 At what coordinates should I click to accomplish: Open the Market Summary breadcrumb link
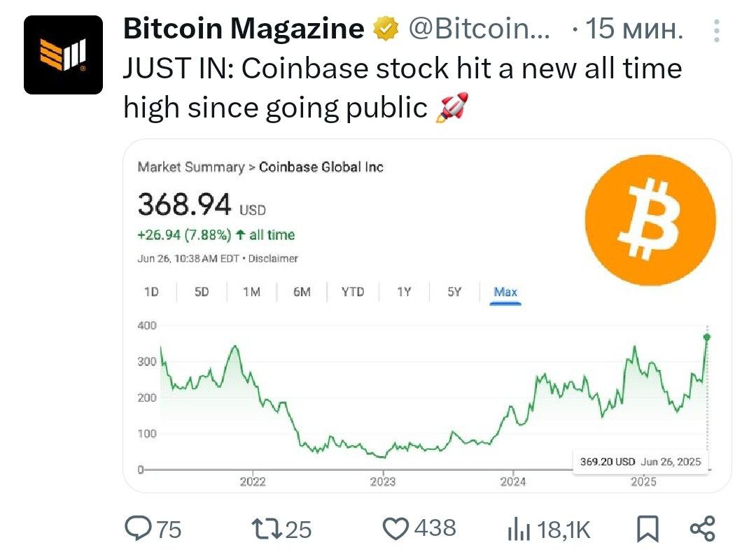191,167
